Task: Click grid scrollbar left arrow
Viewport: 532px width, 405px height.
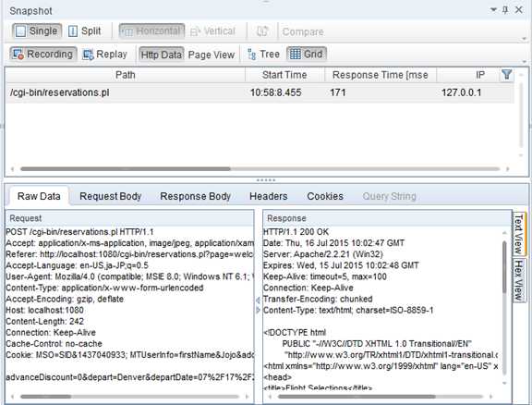Action: (x=13, y=169)
